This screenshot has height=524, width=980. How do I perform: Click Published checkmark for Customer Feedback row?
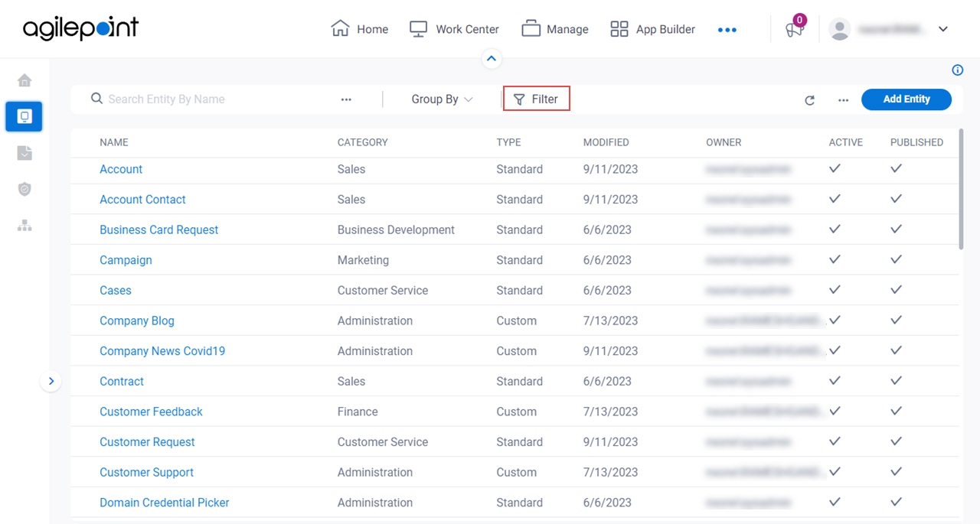[896, 411]
